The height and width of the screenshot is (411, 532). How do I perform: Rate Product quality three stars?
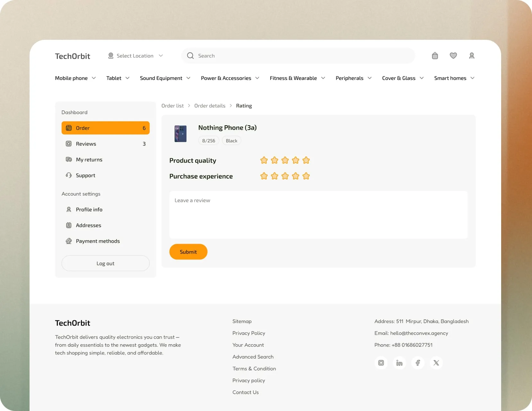(x=285, y=160)
